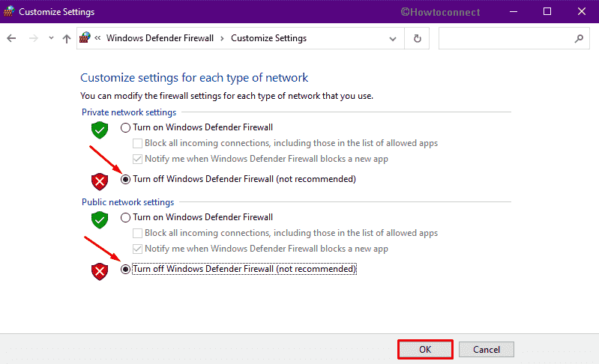Open recent locations dropdown near nav arrows

[x=51, y=38]
